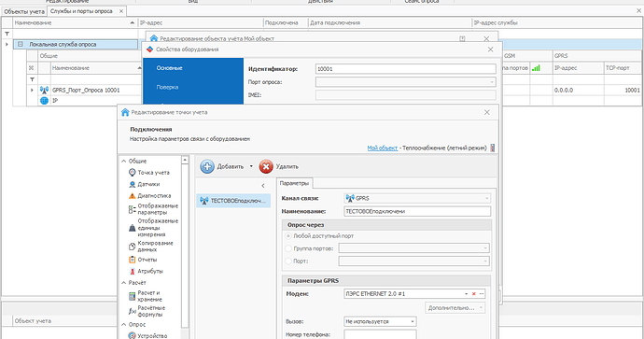The image size is (644, 339).
Task: Open the Канал связи GPRS dropdown
Action: coord(486,199)
